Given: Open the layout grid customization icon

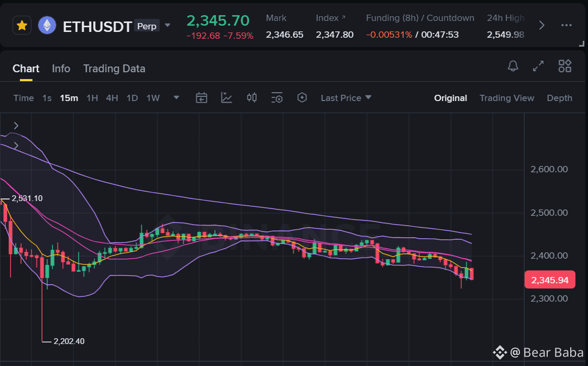Looking at the screenshot, I should point(565,66).
